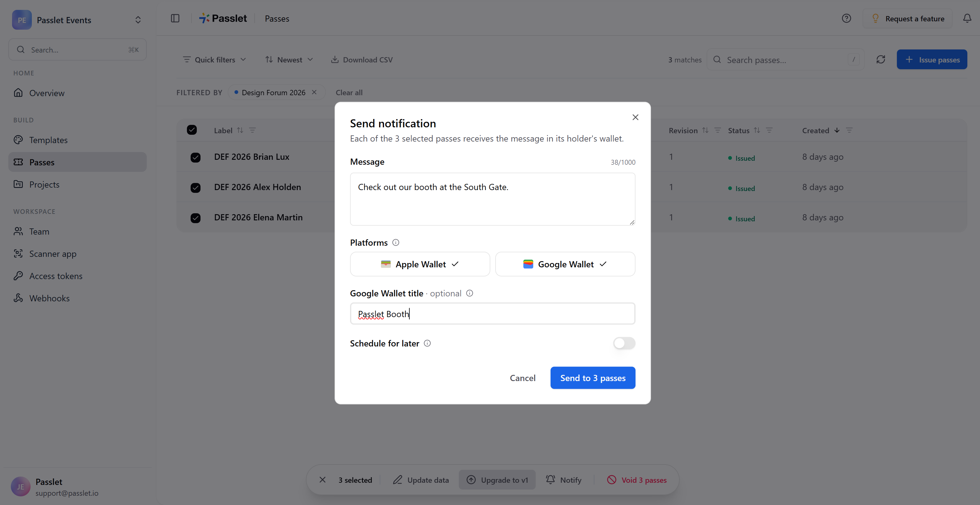Image resolution: width=980 pixels, height=505 pixels.
Task: Cancel the notification dialog
Action: tap(522, 378)
